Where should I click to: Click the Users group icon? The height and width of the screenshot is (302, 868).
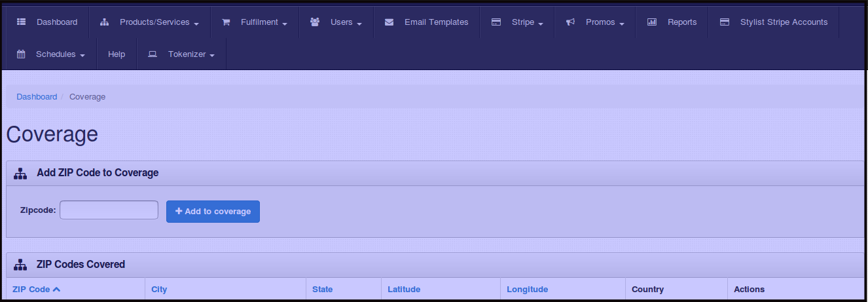point(315,22)
